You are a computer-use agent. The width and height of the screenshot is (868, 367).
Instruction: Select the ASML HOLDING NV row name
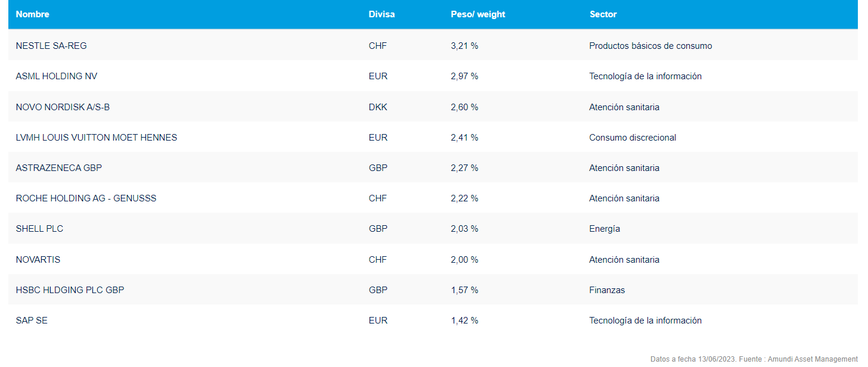click(x=57, y=76)
